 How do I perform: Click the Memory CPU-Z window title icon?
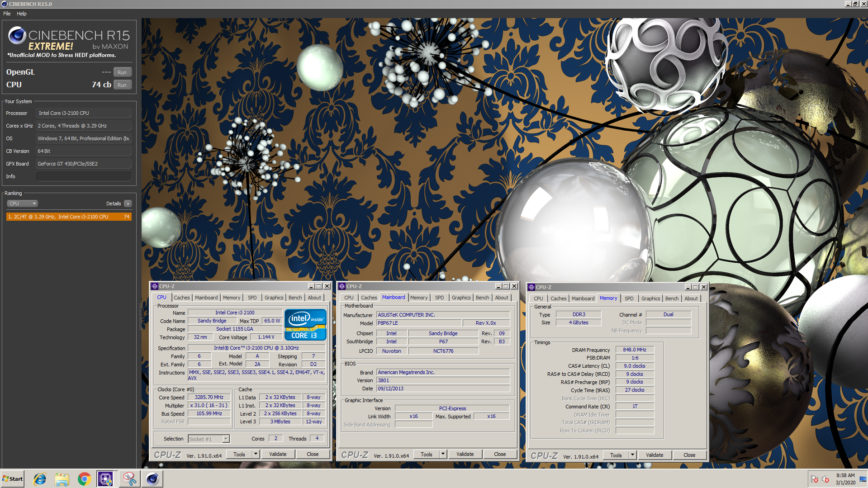[531, 287]
